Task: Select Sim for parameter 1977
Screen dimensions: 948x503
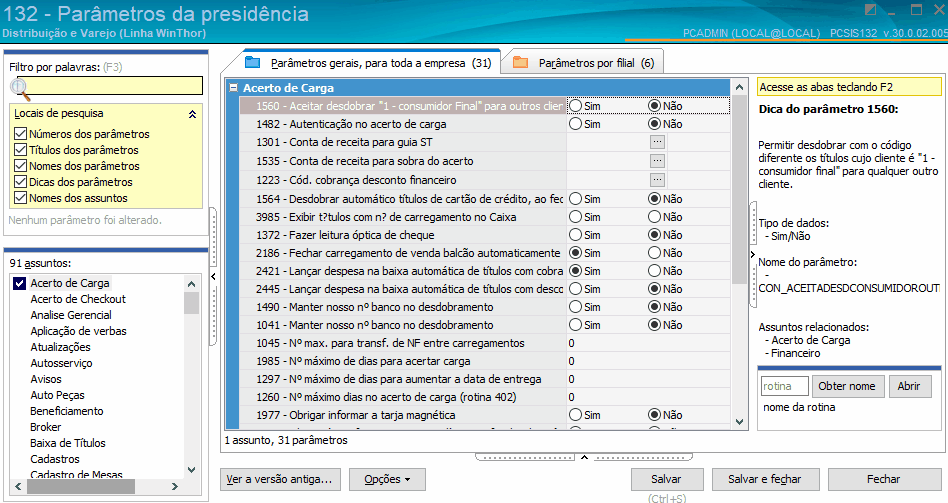Action: tap(576, 415)
